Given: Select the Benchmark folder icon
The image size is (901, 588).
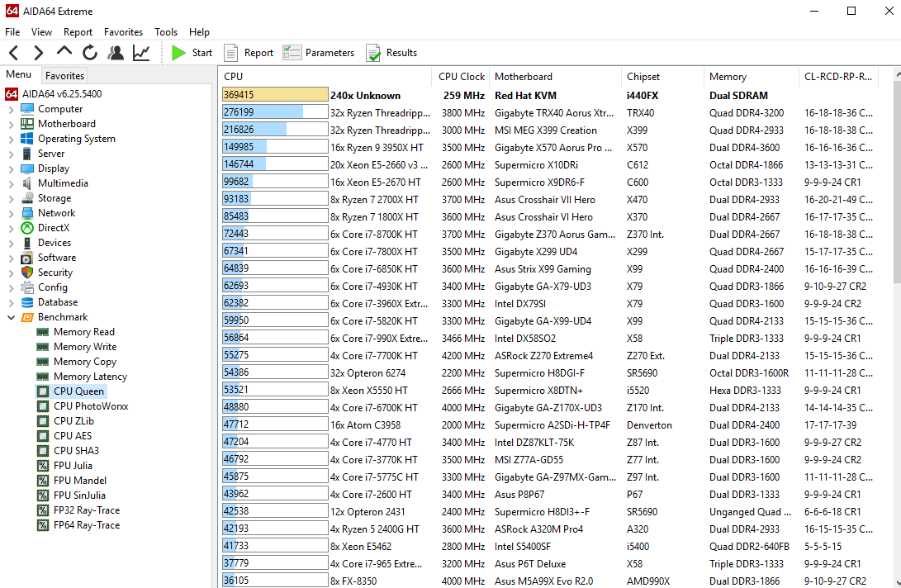Looking at the screenshot, I should pyautogui.click(x=27, y=317).
